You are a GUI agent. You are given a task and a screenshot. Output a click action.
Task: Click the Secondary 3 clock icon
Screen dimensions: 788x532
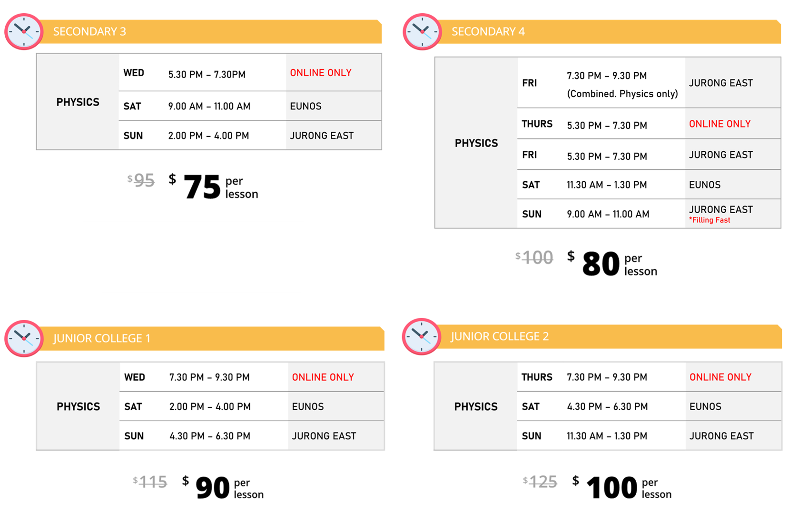point(24,31)
